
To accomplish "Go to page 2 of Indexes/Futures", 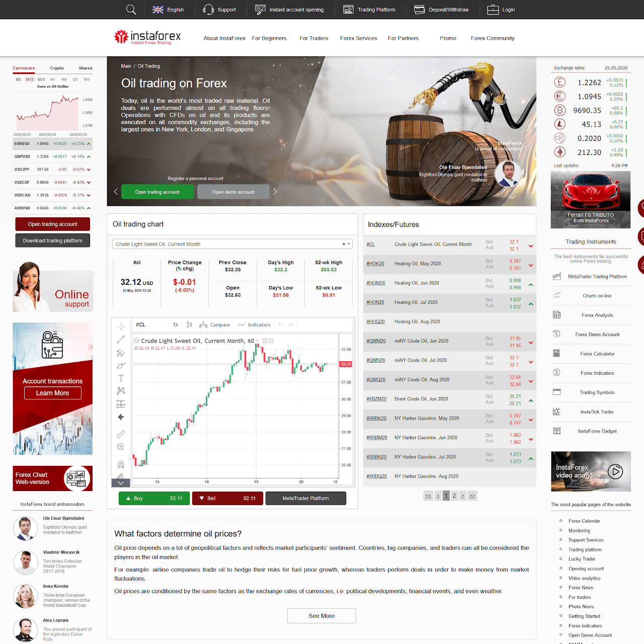I will point(454,496).
